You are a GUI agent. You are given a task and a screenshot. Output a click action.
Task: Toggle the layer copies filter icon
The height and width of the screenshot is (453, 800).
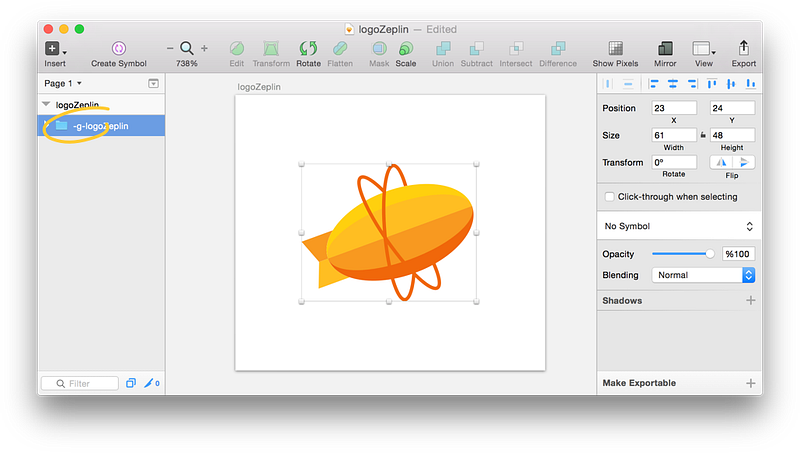tap(131, 383)
